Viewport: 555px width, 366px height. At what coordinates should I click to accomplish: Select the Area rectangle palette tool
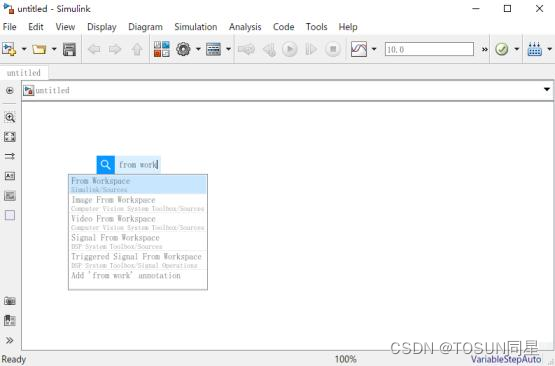[x=10, y=215]
